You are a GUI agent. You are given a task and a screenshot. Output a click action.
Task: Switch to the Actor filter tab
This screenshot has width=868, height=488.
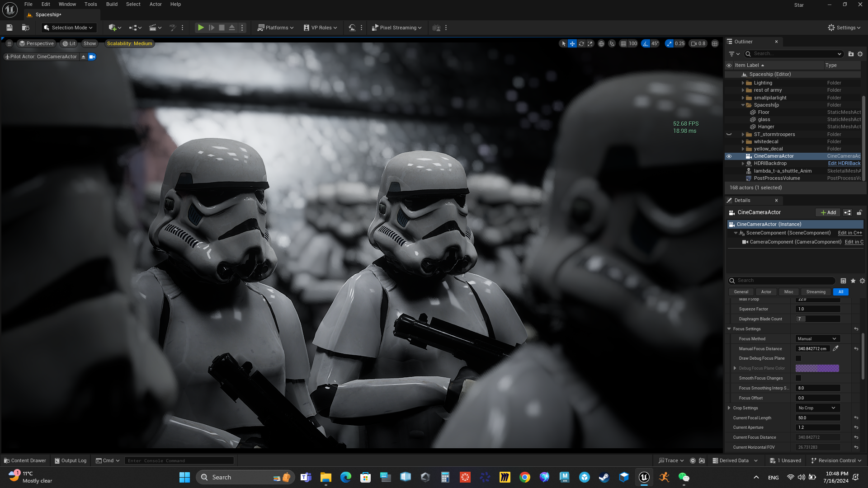[x=766, y=292]
